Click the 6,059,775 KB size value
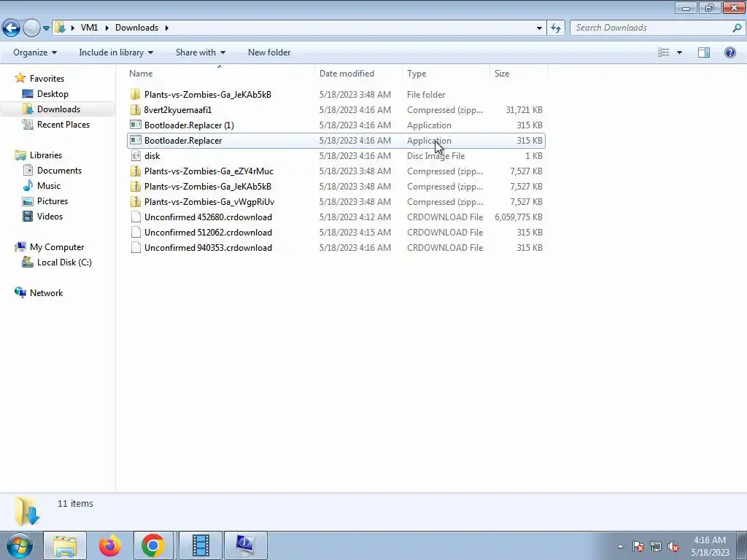 coord(519,217)
